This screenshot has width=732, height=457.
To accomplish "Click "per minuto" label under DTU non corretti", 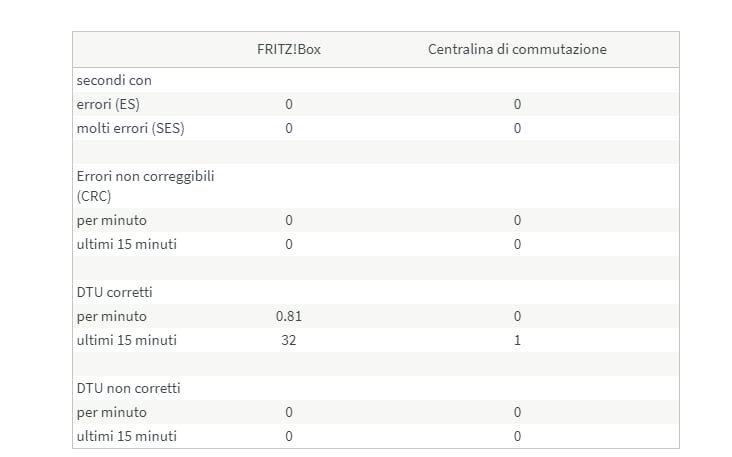I will 112,412.
